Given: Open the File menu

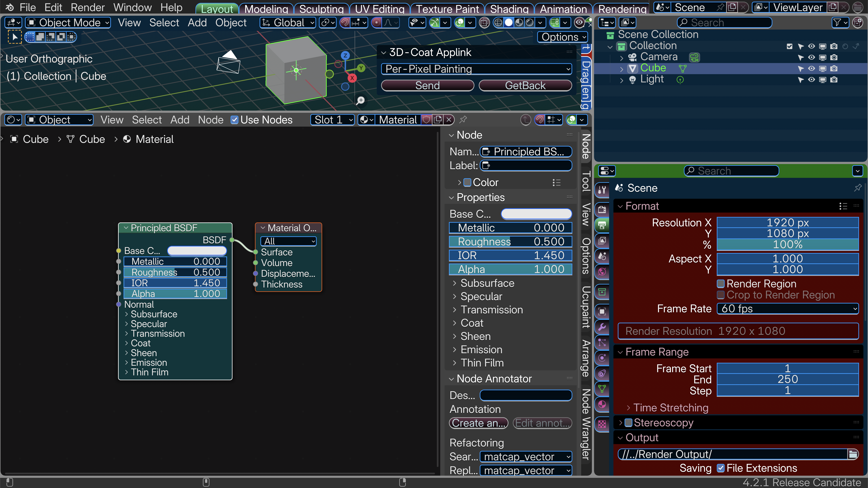Looking at the screenshot, I should pos(28,7).
